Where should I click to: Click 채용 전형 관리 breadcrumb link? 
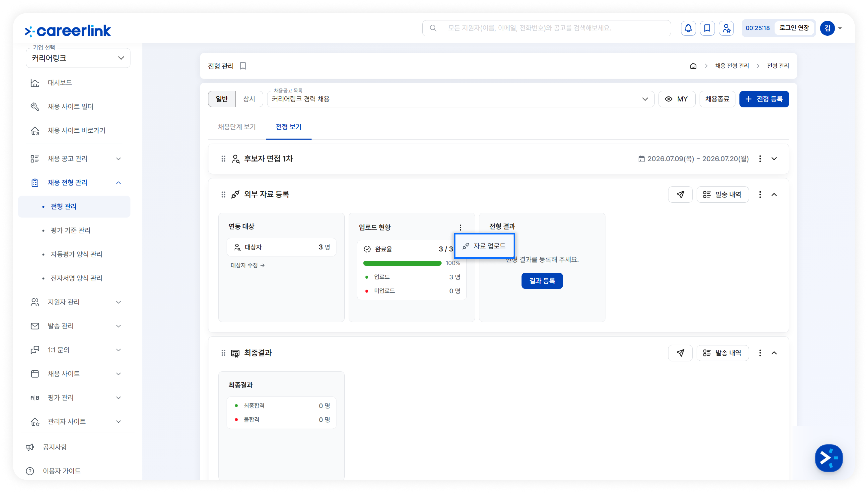(732, 66)
